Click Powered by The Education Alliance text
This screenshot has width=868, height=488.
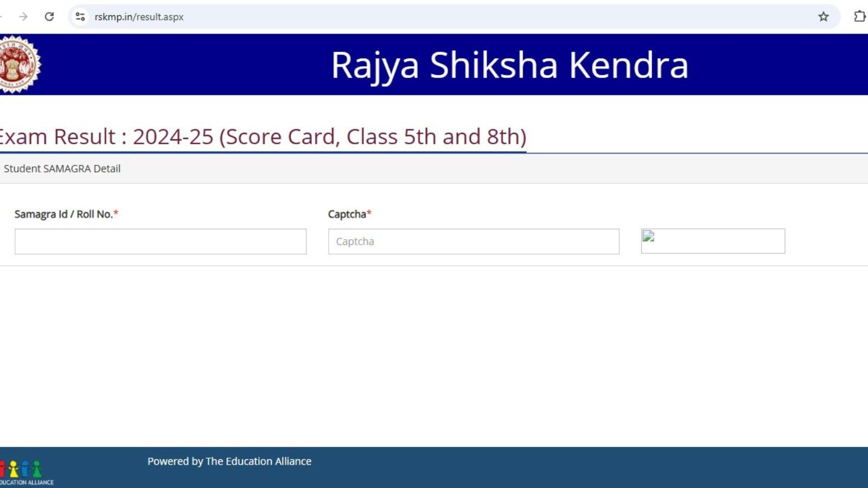pos(229,461)
